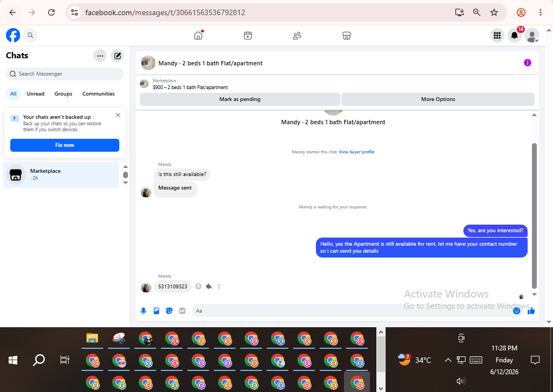Open Chrome three-dot menu
The image size is (553, 392).
click(540, 12)
